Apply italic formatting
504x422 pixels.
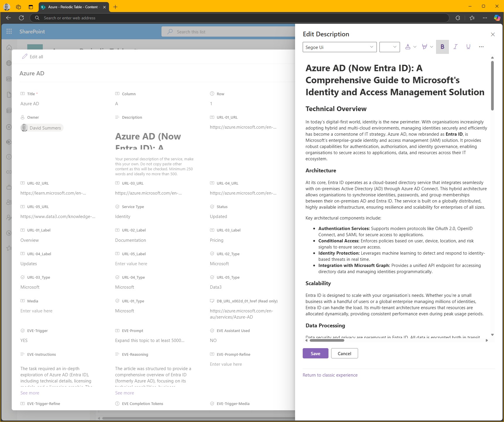point(455,47)
